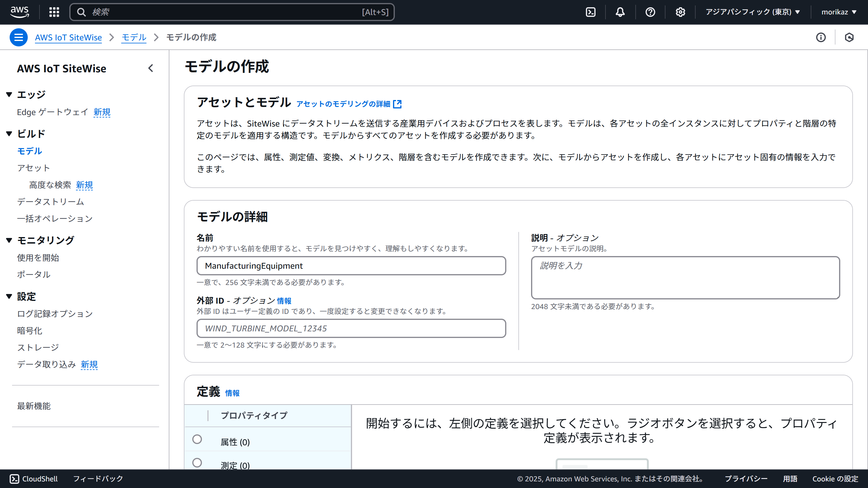The width and height of the screenshot is (868, 488).
Task: Open 使用を開始 under モニタリング
Action: click(x=38, y=258)
